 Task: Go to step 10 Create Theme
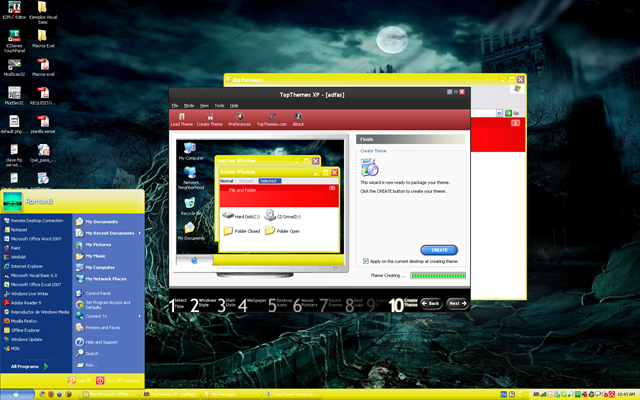pyautogui.click(x=403, y=304)
